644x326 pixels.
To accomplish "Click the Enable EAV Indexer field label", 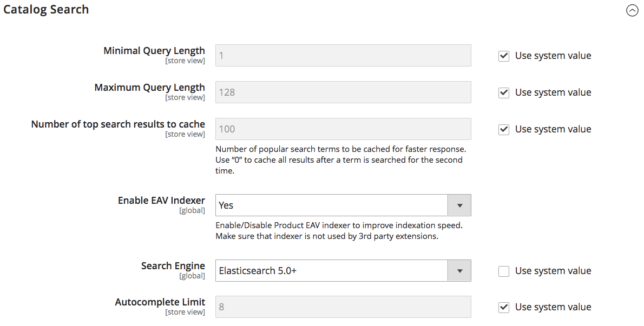I will click(161, 200).
